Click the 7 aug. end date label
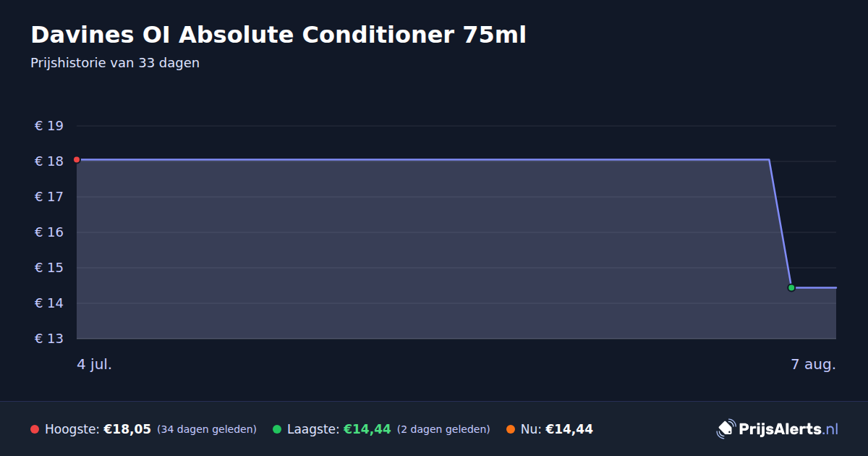Viewport: 868px width, 456px height. coord(814,364)
